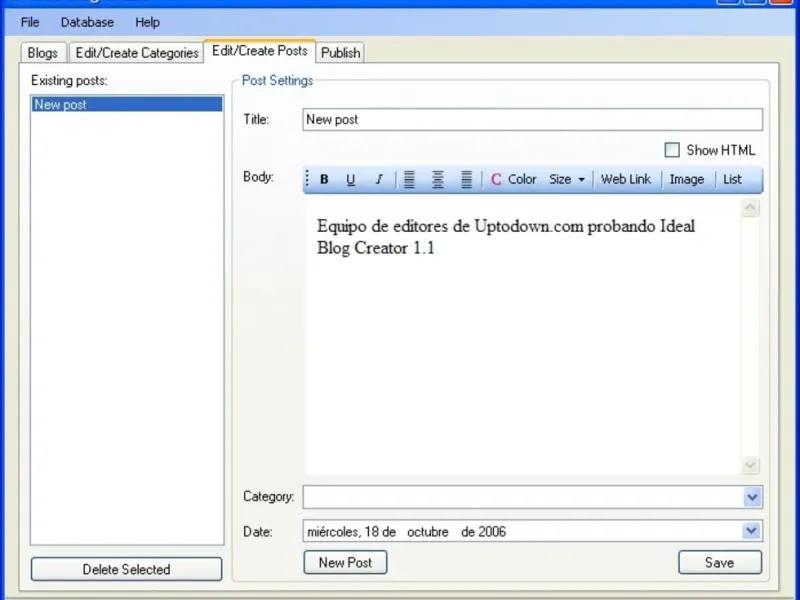Screen dimensions: 800x600
Task: Click Delete Selected button
Action: pos(127,569)
